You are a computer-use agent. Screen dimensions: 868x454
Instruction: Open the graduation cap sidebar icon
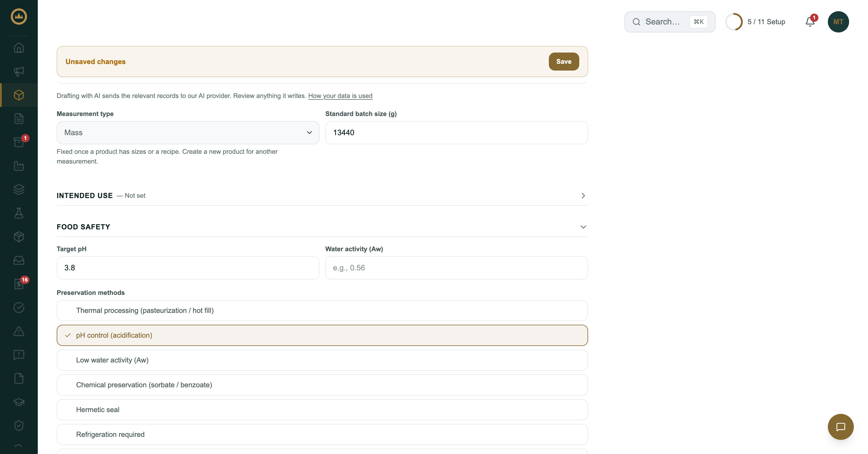pos(19,402)
